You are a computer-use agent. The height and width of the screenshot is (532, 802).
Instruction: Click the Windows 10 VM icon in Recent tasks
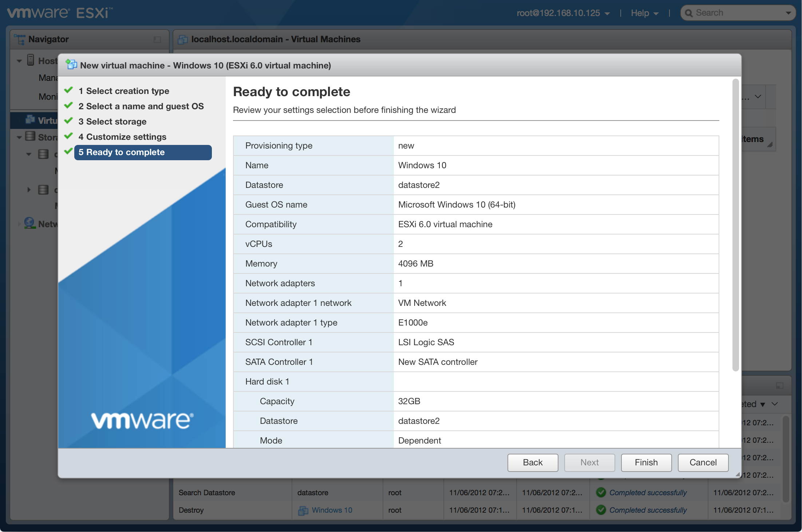tap(303, 511)
